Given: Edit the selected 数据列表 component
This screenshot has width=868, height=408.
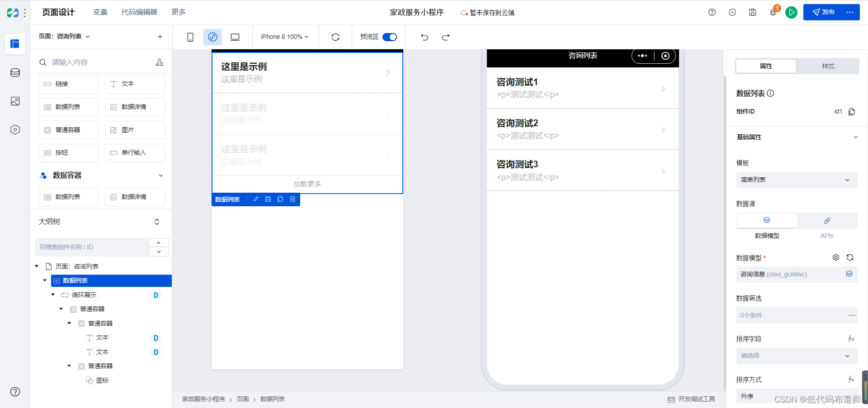Looking at the screenshot, I should [256, 199].
